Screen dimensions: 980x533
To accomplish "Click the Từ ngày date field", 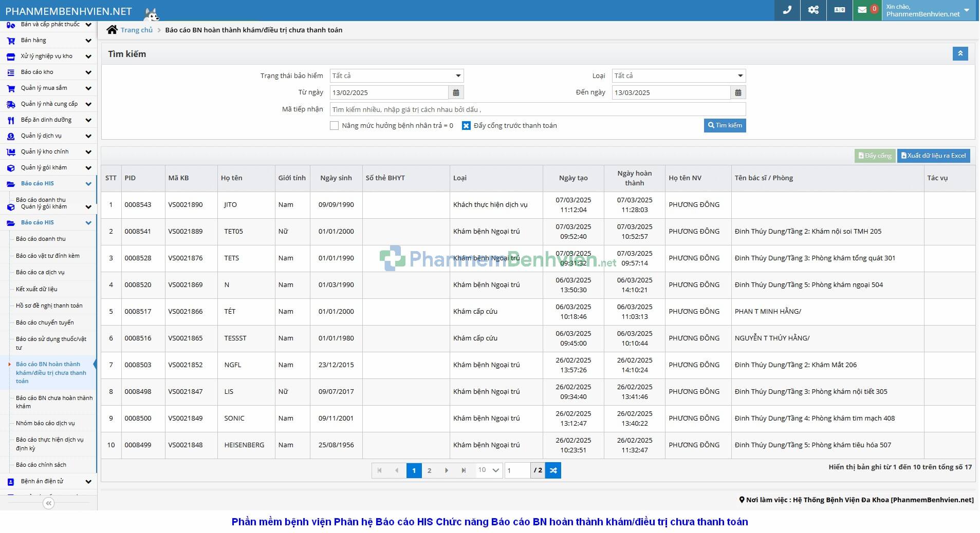I will click(x=389, y=92).
